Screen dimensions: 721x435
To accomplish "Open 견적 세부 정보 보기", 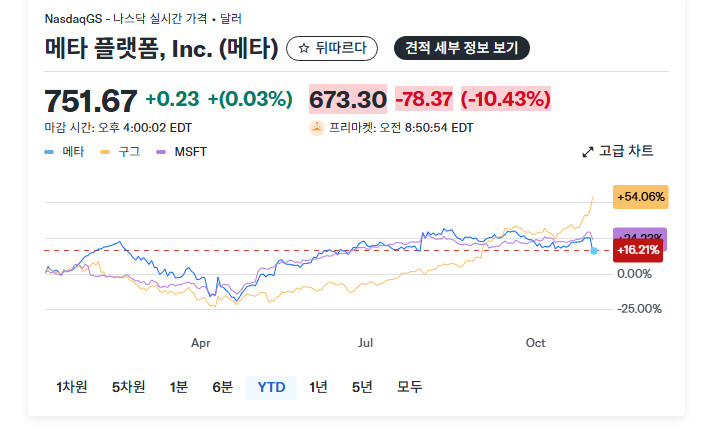I will click(x=462, y=48).
